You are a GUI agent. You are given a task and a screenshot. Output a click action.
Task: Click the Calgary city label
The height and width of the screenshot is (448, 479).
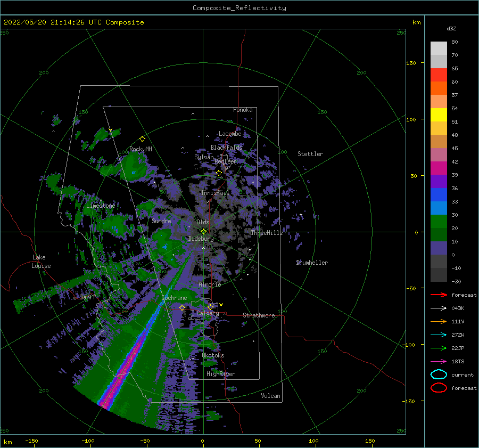[x=208, y=313]
